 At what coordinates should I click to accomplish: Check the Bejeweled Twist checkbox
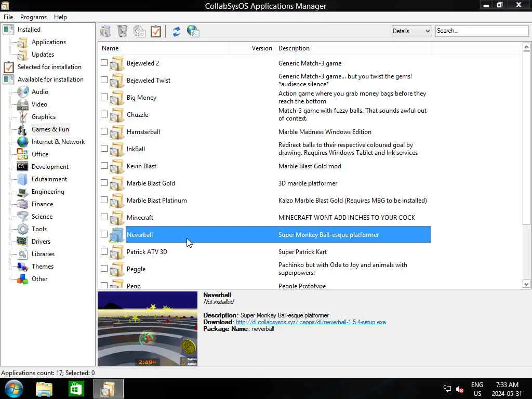click(x=104, y=80)
